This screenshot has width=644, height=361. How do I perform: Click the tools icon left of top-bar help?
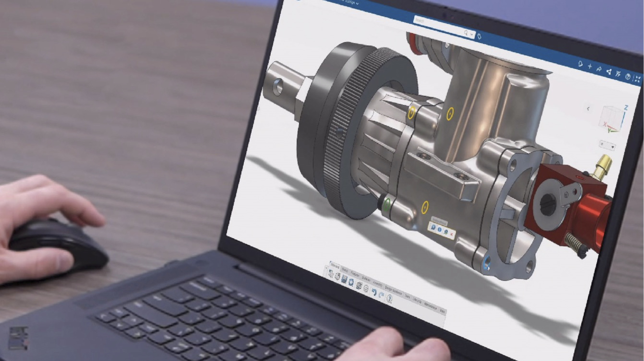pyautogui.click(x=618, y=74)
